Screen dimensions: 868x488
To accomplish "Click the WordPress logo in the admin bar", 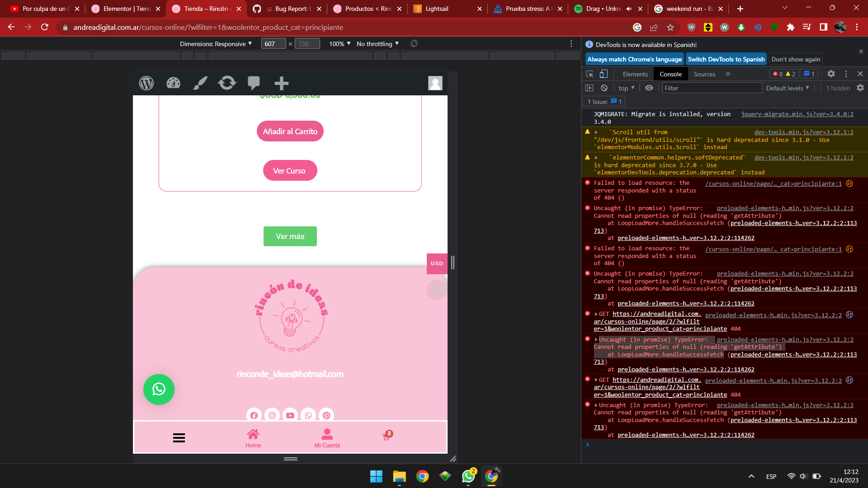I will point(146,83).
